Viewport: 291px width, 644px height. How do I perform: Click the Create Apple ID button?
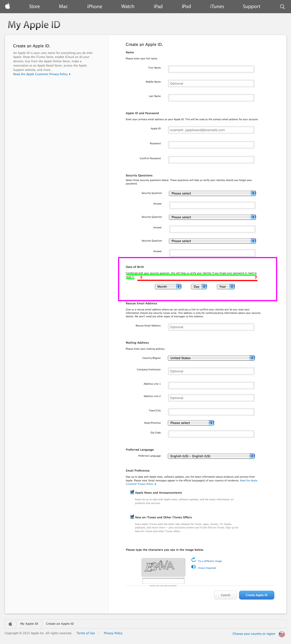(x=257, y=595)
